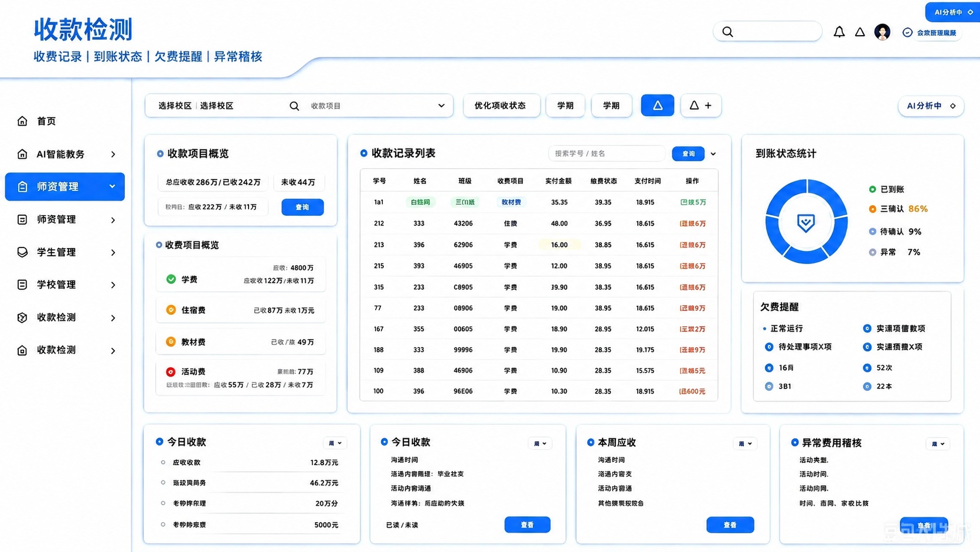Click the header search box
980x552 pixels.
click(767, 32)
